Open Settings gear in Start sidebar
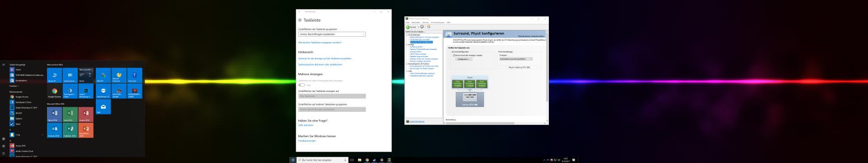Image resolution: width=868 pixels, height=163 pixels. [4, 146]
